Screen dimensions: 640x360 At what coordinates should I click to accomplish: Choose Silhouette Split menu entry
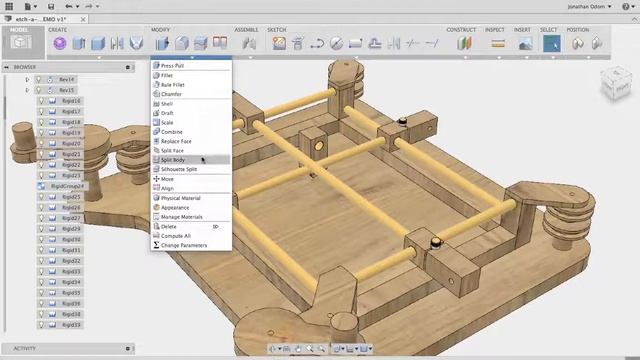click(x=191, y=169)
